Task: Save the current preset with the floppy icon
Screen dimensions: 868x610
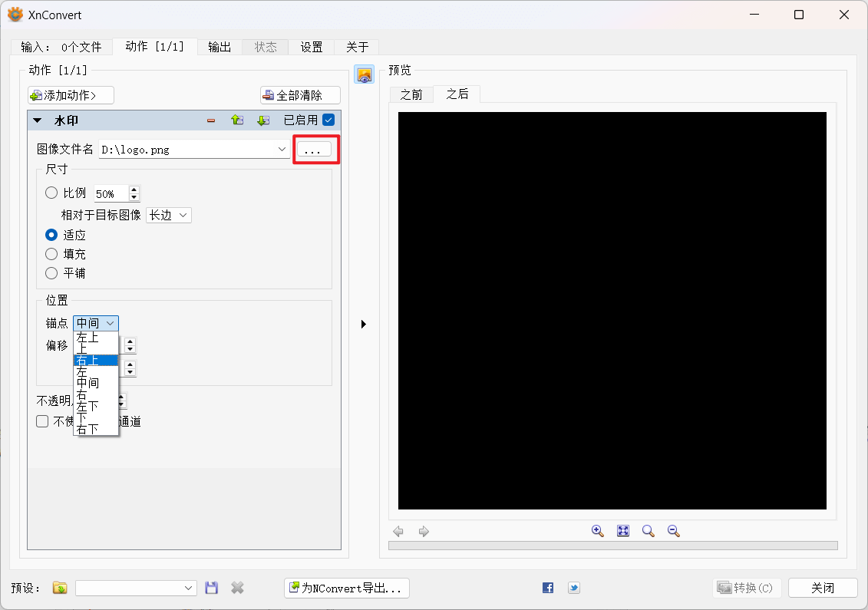Action: [212, 588]
